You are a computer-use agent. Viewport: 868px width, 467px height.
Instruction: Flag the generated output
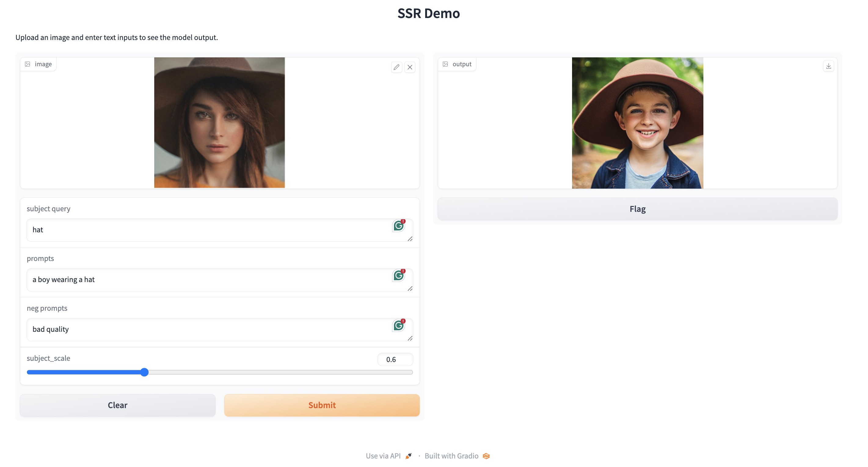click(637, 209)
